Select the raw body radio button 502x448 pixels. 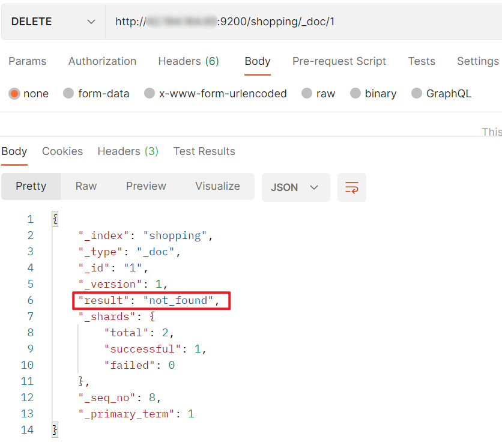coord(307,94)
